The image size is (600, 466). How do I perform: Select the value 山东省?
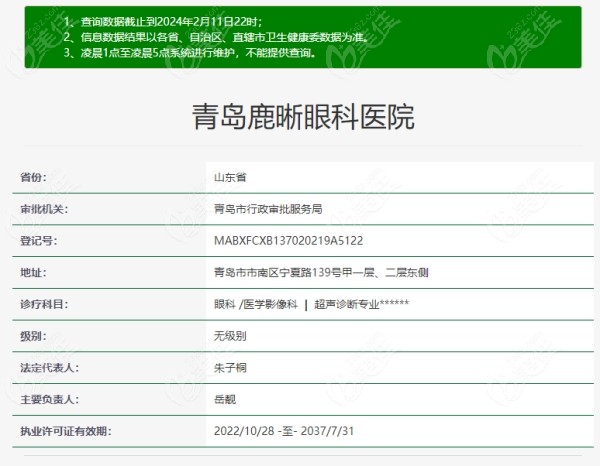pyautogui.click(x=230, y=177)
